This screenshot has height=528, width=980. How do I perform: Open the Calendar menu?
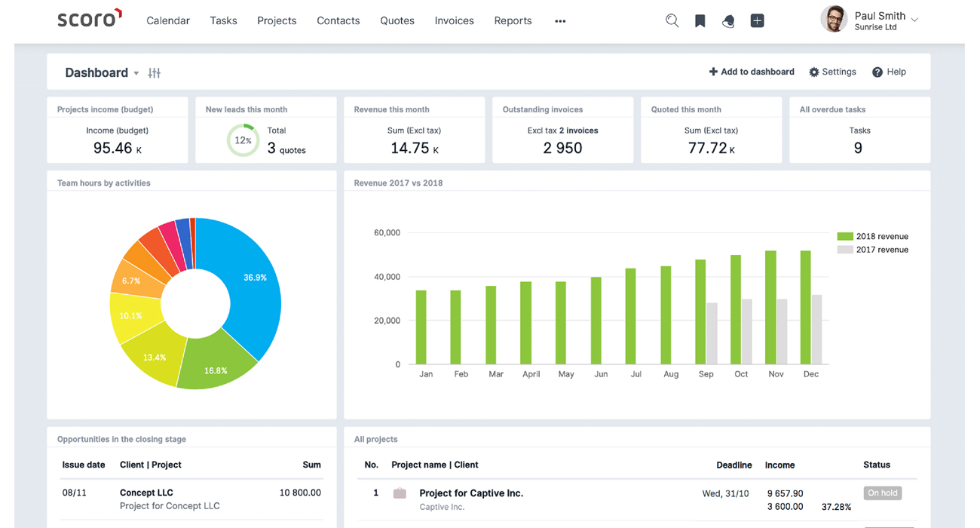168,20
